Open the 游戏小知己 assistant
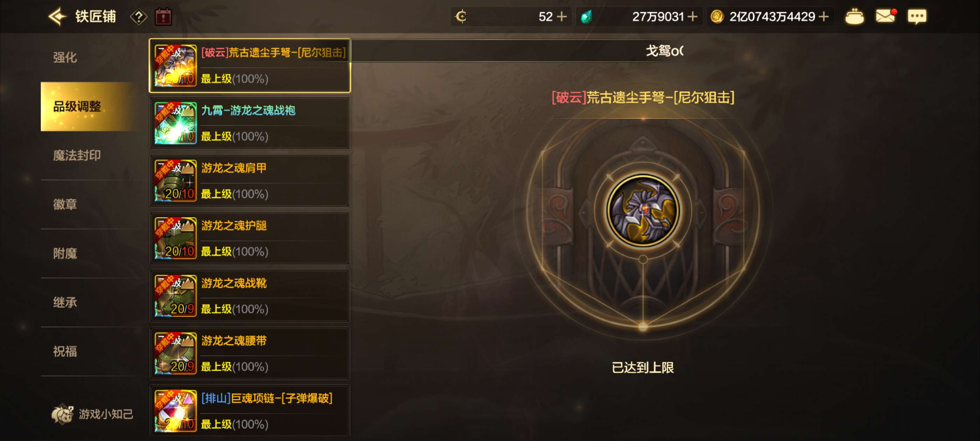 tap(92, 414)
